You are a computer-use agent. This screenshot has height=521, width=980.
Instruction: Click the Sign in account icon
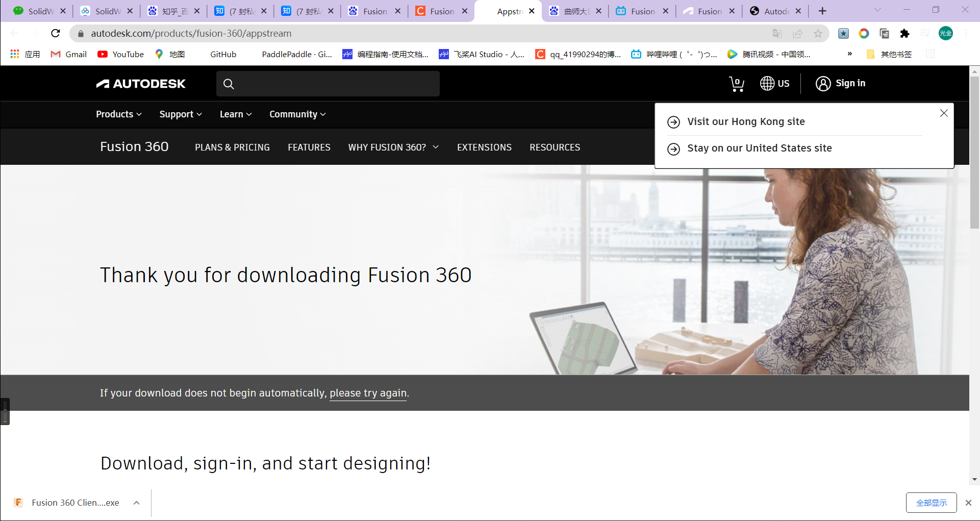pyautogui.click(x=822, y=84)
